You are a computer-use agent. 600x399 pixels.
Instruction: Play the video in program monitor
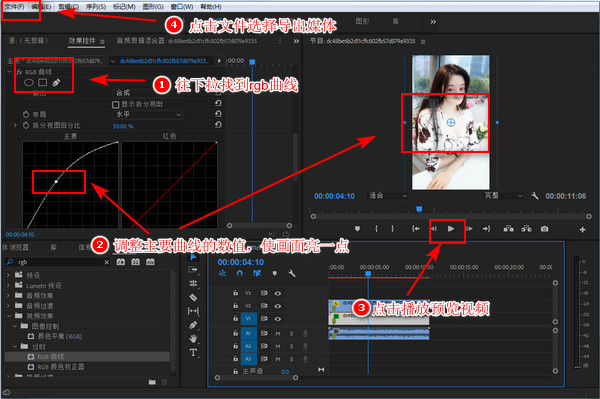point(451,229)
